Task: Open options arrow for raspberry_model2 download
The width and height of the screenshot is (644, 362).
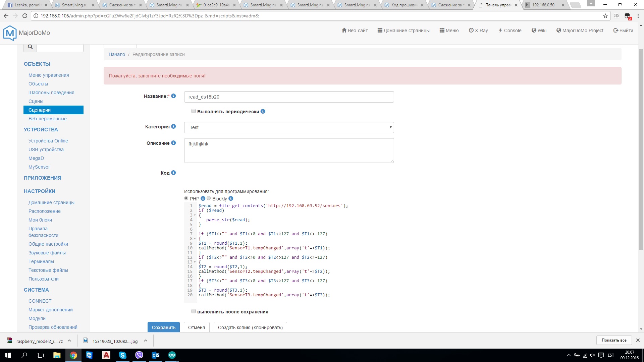Action: [69, 341]
